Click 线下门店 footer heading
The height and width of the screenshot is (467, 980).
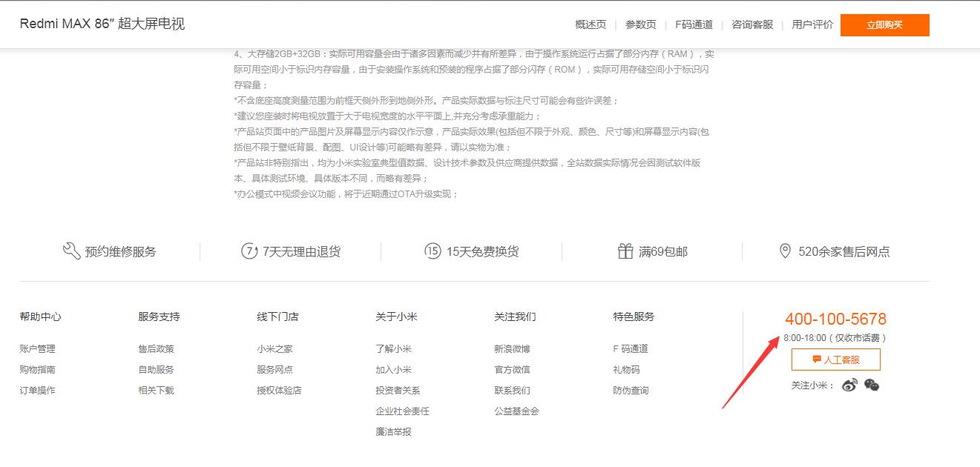tap(278, 317)
